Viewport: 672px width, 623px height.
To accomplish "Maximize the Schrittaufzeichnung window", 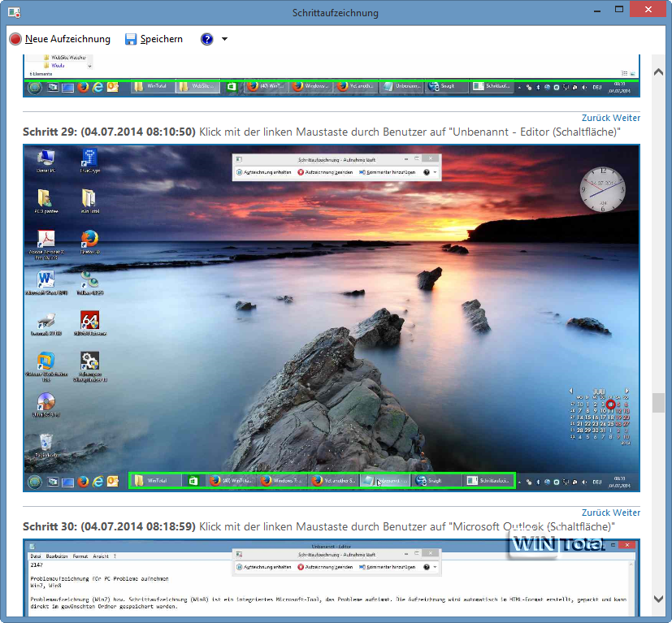I will point(619,10).
